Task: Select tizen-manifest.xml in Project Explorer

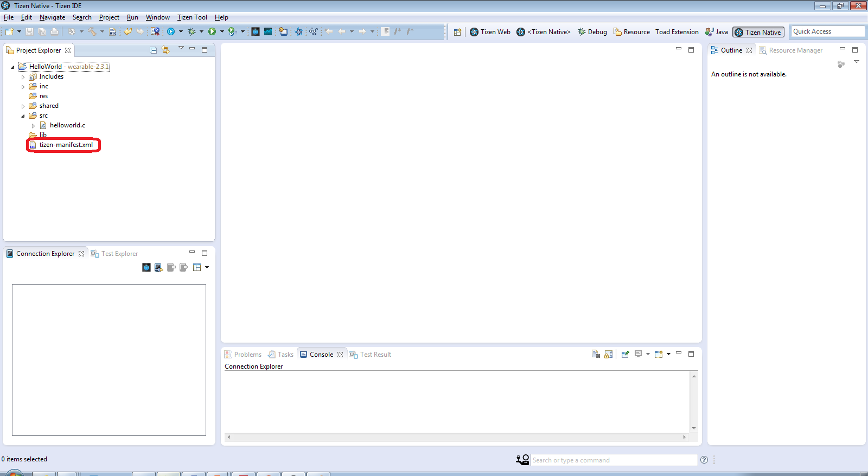Action: [x=66, y=145]
